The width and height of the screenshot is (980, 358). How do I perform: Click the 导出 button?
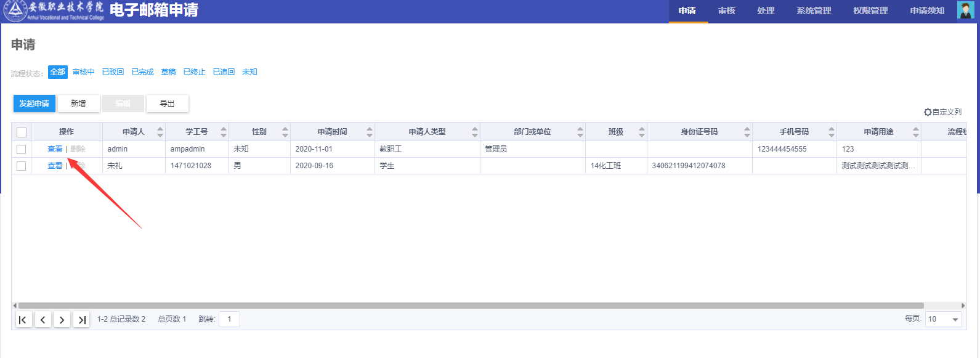(x=168, y=104)
